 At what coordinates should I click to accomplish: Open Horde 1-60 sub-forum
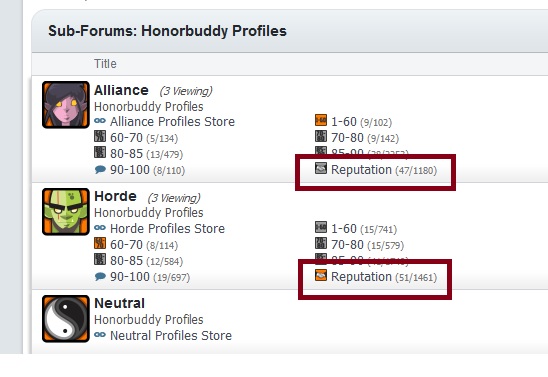[344, 229]
